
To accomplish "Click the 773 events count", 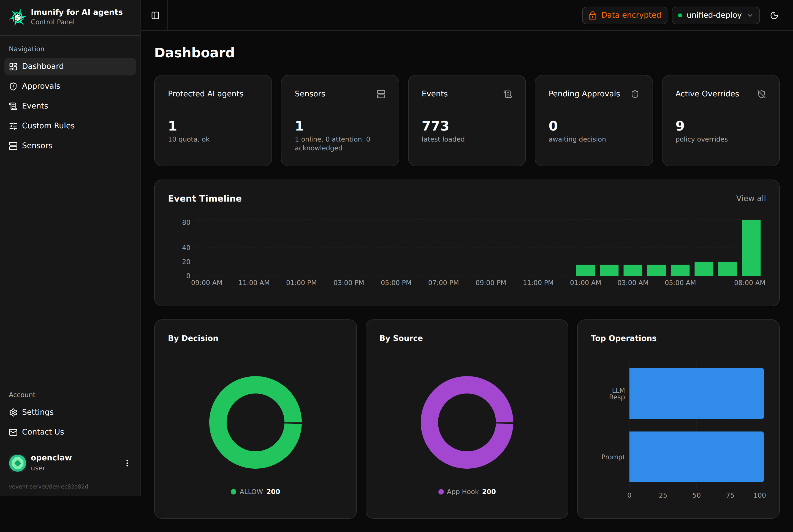I will coord(435,126).
